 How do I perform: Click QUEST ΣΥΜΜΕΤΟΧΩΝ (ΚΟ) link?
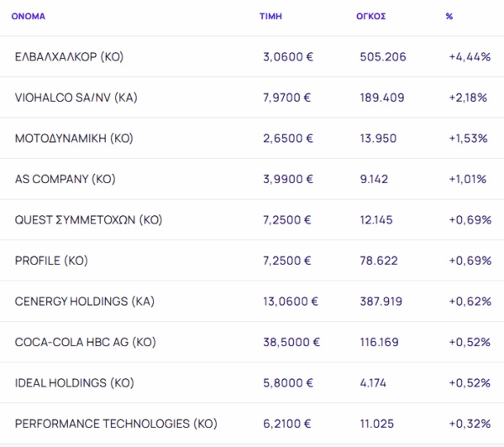coord(88,220)
